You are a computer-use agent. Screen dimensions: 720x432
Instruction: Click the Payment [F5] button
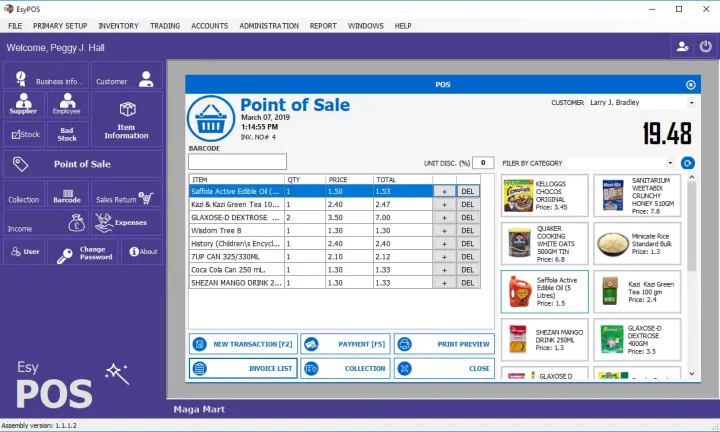point(345,344)
